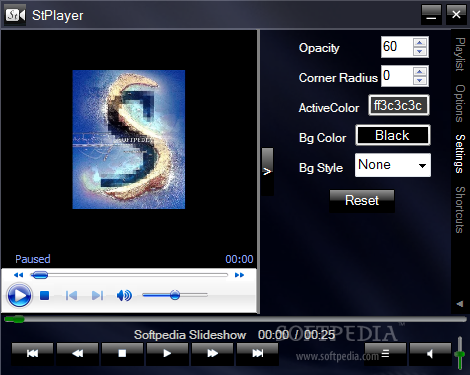The height and width of the screenshot is (375, 470).
Task: Open the Shortcuts tab
Action: 460,210
